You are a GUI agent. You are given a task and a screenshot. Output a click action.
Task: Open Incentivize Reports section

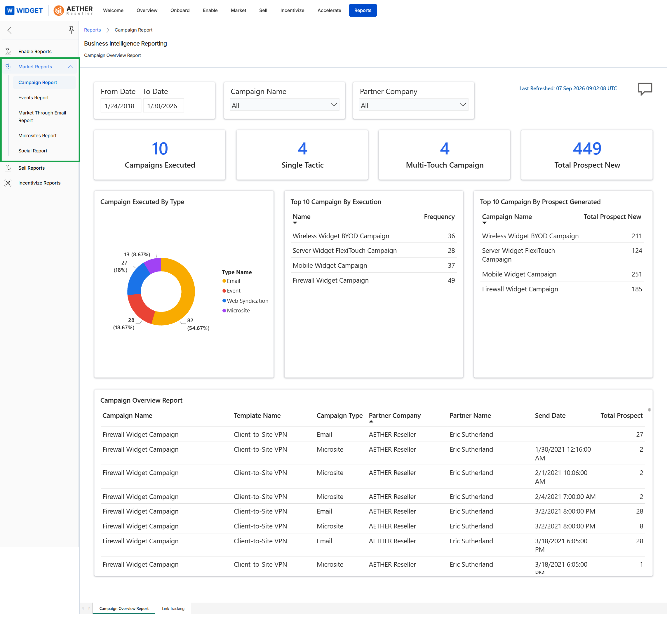pyautogui.click(x=39, y=183)
